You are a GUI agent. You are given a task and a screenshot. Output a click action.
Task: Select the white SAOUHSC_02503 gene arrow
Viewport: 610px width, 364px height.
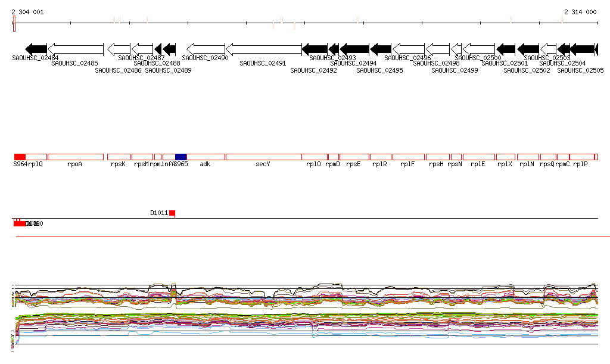[548, 49]
